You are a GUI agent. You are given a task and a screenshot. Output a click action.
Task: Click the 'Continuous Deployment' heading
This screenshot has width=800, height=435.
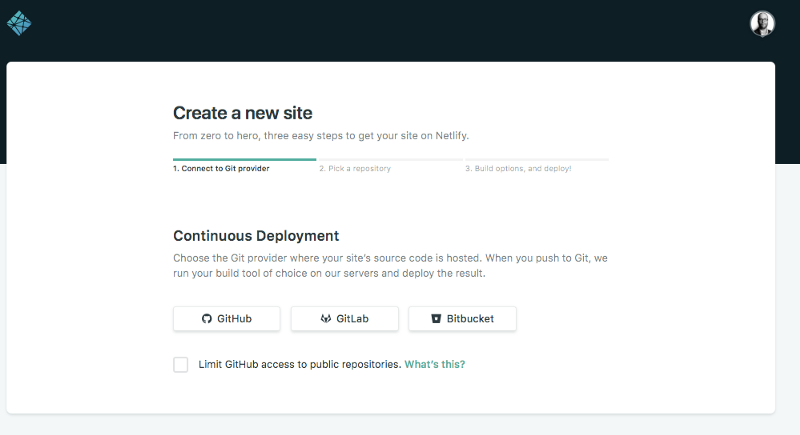256,236
